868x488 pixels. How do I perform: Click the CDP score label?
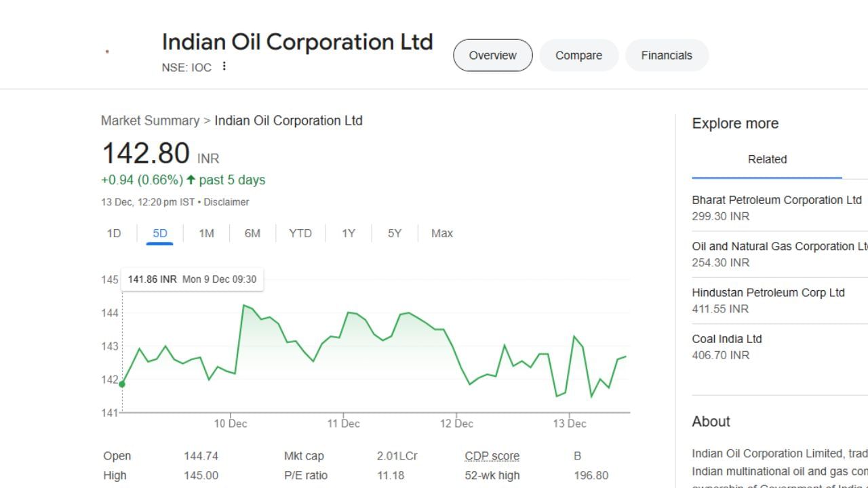492,456
